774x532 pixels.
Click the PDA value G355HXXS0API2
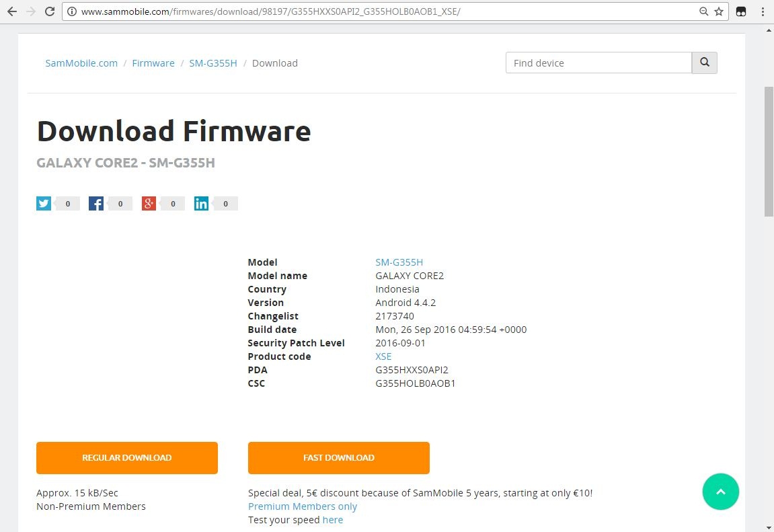pyautogui.click(x=412, y=370)
